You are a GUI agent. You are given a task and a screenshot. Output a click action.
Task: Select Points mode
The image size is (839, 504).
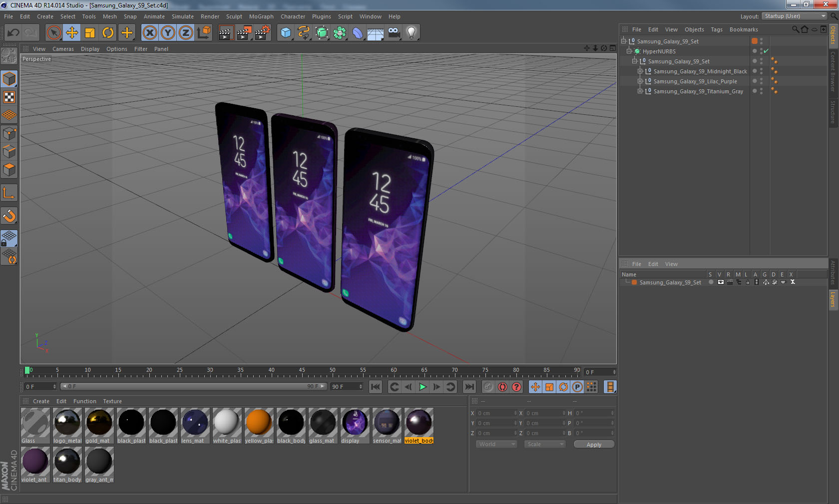click(9, 134)
